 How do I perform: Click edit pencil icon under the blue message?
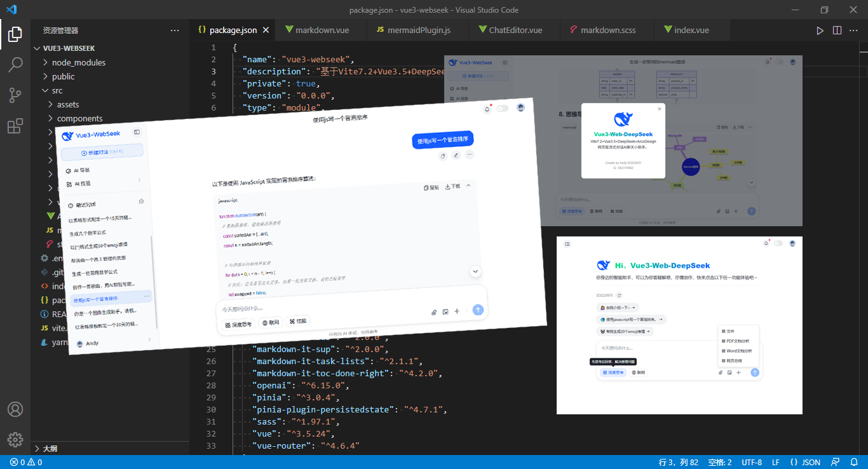point(456,155)
